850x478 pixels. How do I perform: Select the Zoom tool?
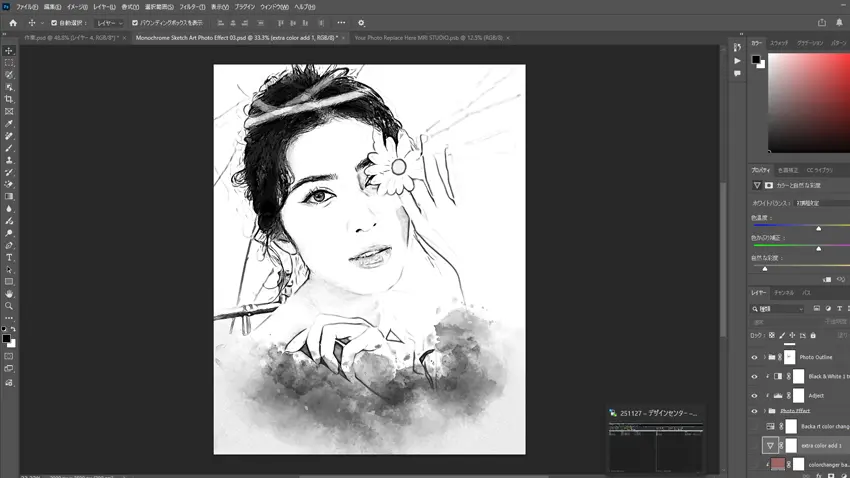[9, 306]
